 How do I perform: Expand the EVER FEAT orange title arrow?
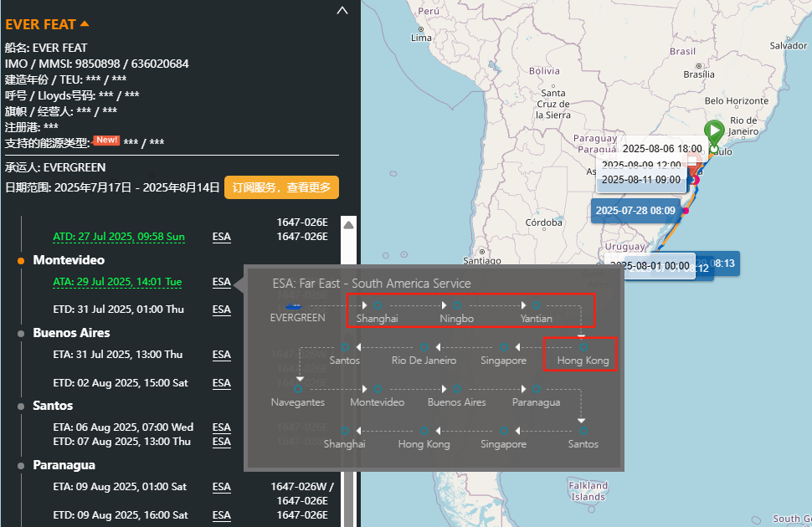[85, 24]
